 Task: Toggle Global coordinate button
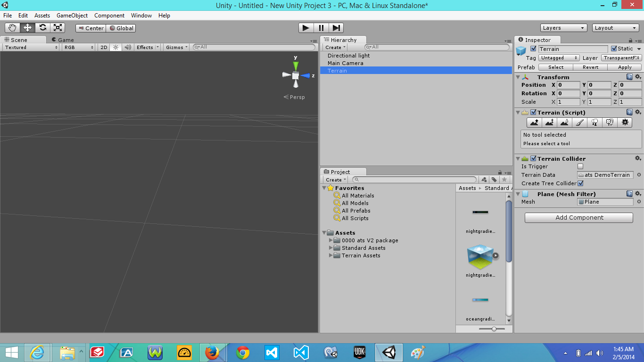click(121, 28)
